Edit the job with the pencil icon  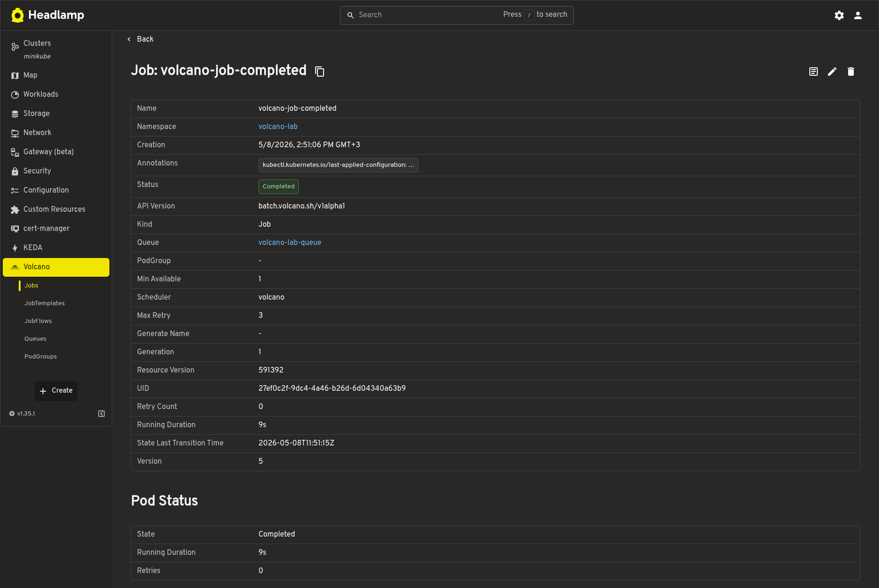coord(832,72)
